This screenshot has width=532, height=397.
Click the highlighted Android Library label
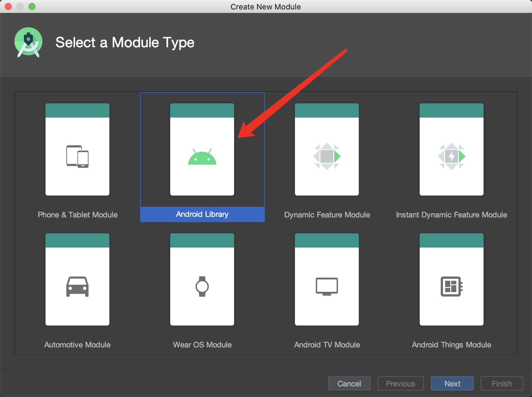tap(202, 214)
